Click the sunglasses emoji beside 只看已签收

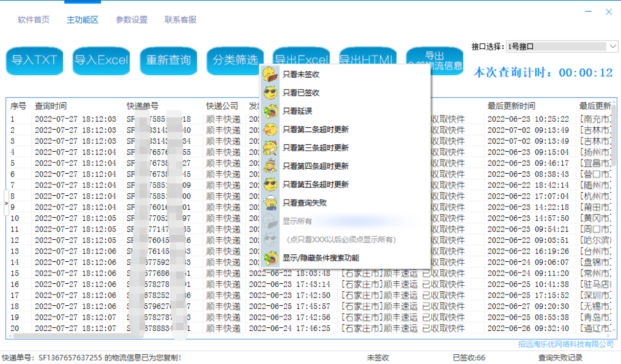point(270,93)
